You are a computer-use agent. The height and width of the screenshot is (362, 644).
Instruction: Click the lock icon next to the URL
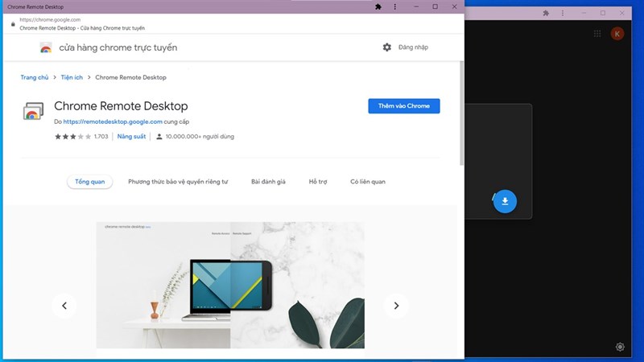click(13, 24)
